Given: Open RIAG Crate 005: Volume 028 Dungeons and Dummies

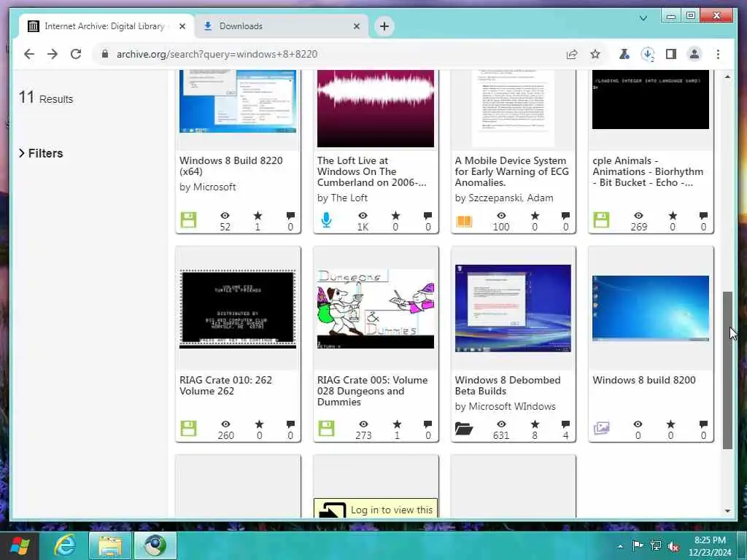Looking at the screenshot, I should click(373, 391).
